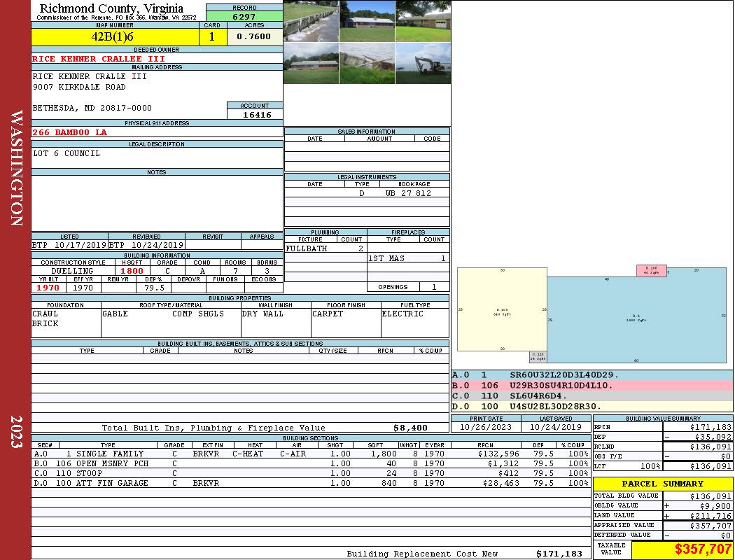The image size is (735, 560).
Task: Click the gray stoop block in sketch
Action: [537, 356]
